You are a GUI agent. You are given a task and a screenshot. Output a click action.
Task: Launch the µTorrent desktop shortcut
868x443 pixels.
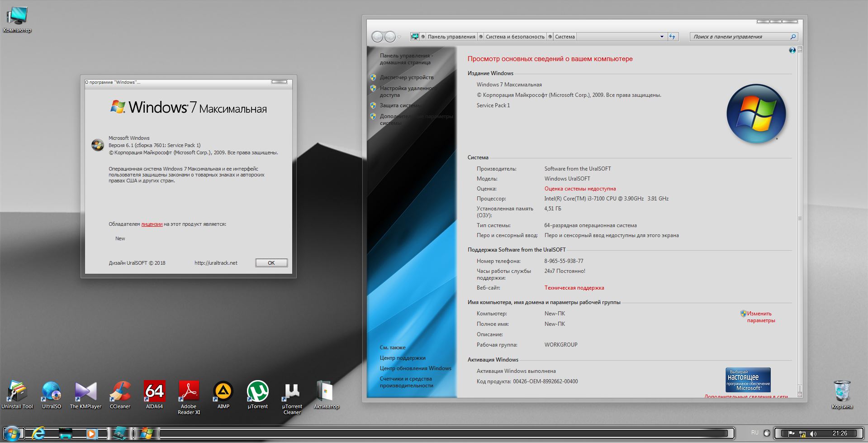click(257, 395)
